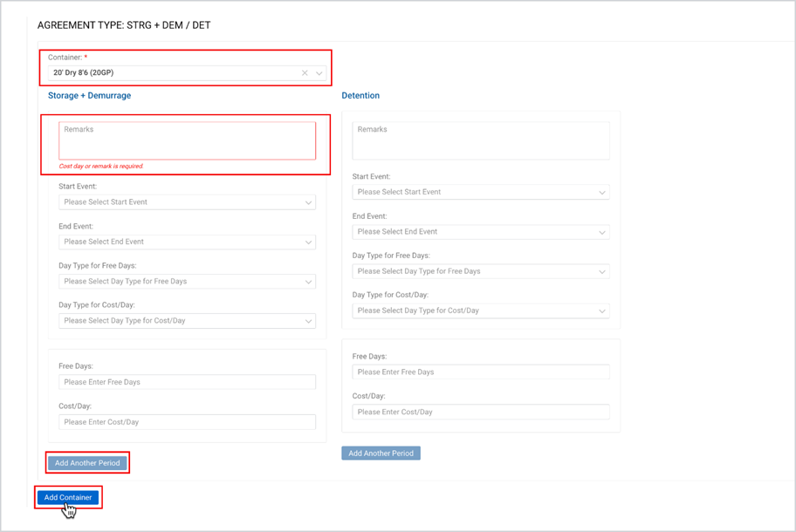Click the Storage + Demurrage heading
Viewport: 796px width, 532px height.
pyautogui.click(x=89, y=95)
